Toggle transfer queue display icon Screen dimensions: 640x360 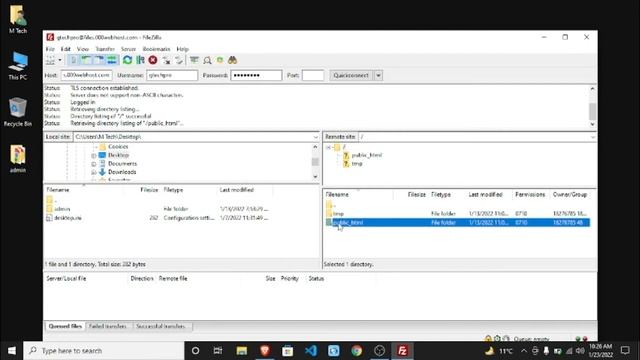pyautogui.click(x=111, y=60)
